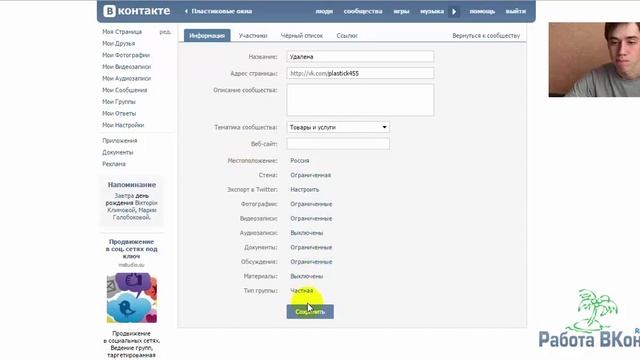Screen dimensions: 640x360
Task: Change Фотографии setting Ограниченные
Action: click(311, 204)
